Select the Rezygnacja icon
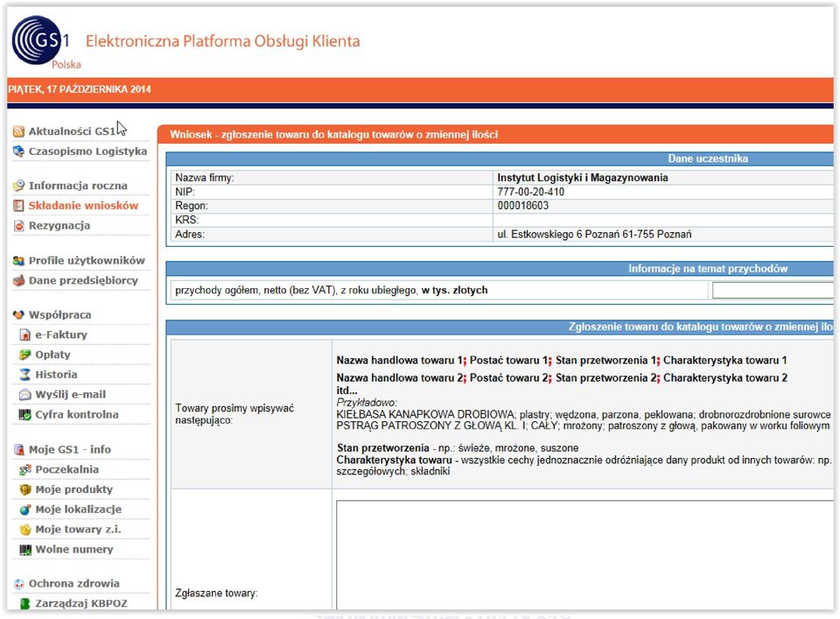Screen dimensions: 840x619 [x=18, y=226]
